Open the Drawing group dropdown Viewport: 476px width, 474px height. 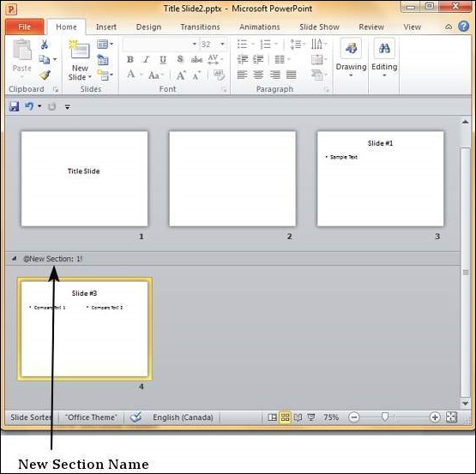coord(351,58)
